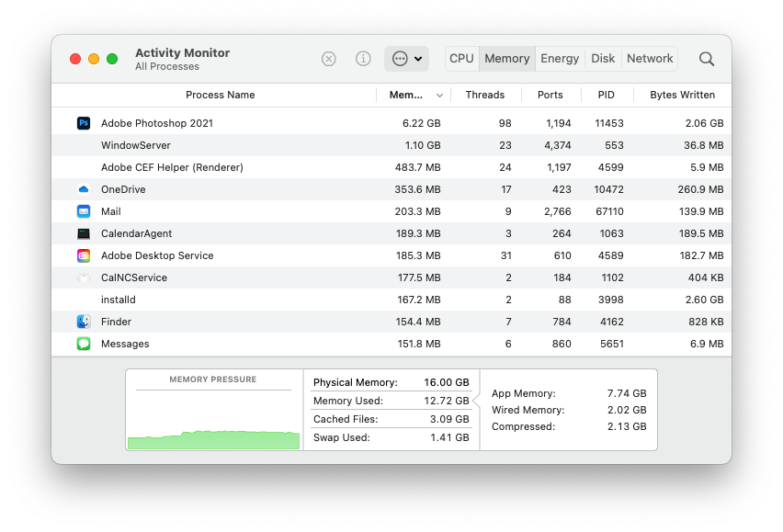The height and width of the screenshot is (532, 783).
Task: Click the 2.60 GB bytes written value
Action: pos(704,300)
